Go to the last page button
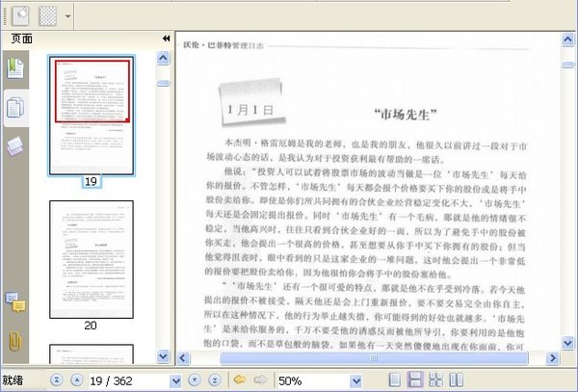This screenshot has height=392, width=578. (x=215, y=379)
